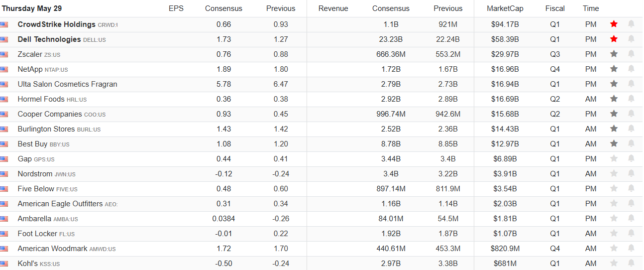
Task: Open the American Woodmark link
Action: (52, 249)
